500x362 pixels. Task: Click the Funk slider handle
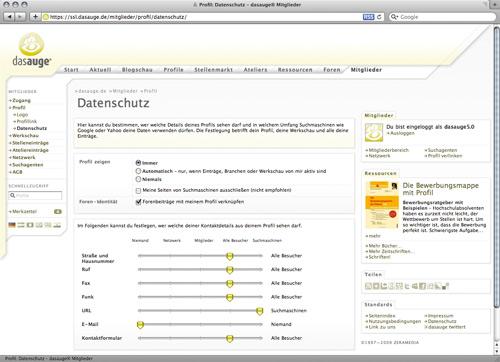(x=229, y=297)
